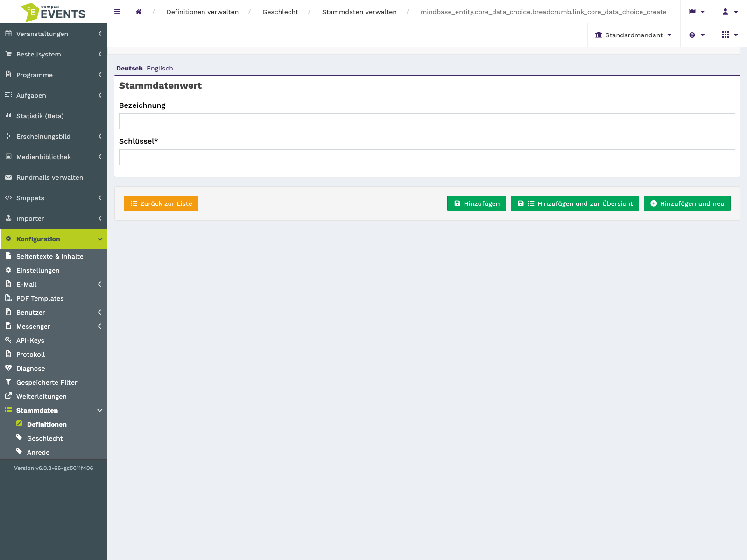Select the Deutsch language tab

129,68
